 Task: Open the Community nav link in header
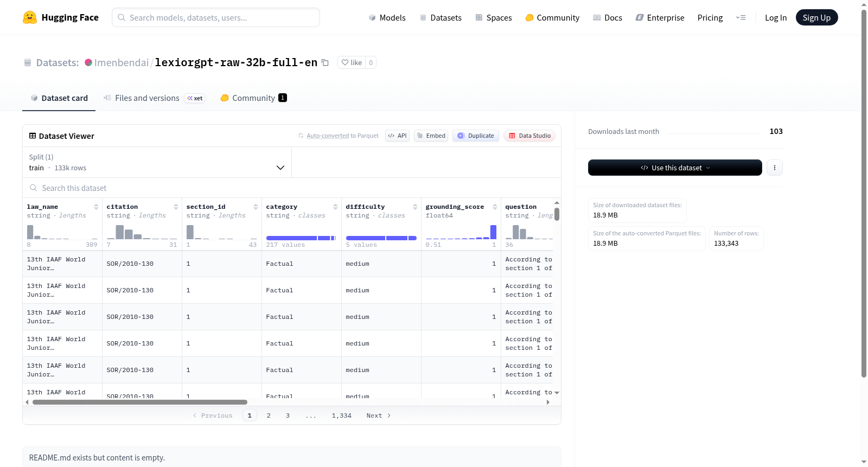pyautogui.click(x=552, y=17)
